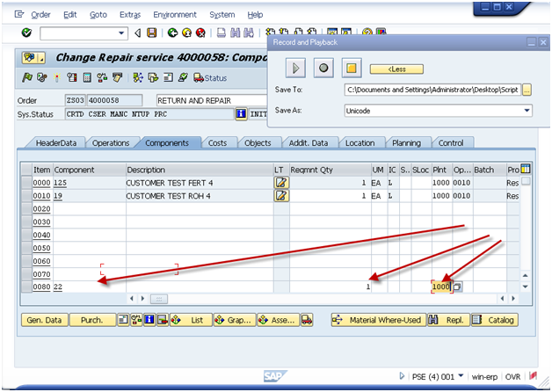
Task: Open the Save As Unicode dropdown
Action: pyautogui.click(x=527, y=111)
